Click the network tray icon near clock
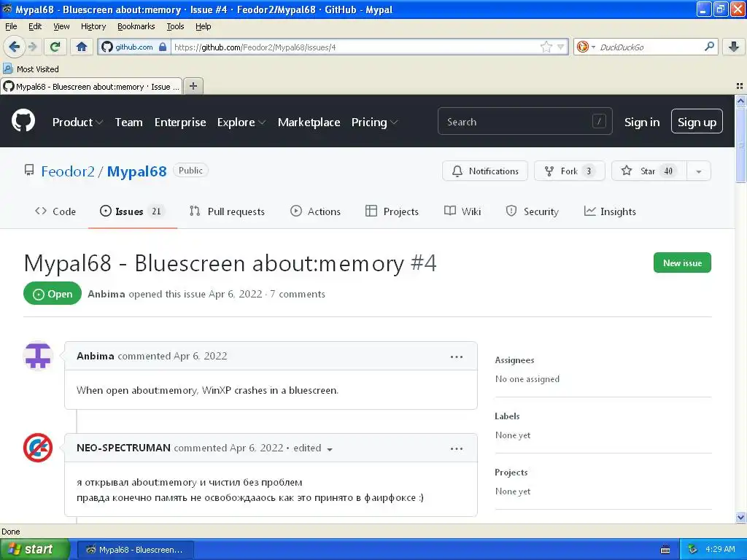This screenshot has width=747, height=560. click(693, 549)
